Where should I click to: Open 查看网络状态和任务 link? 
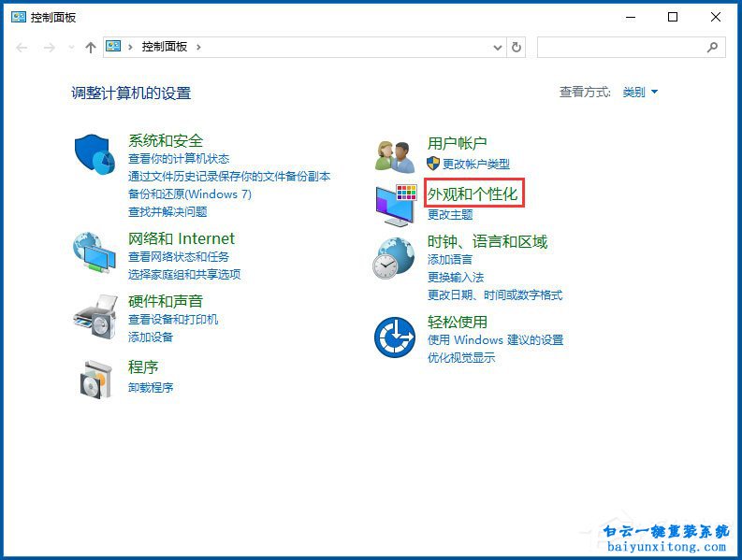pos(179,257)
